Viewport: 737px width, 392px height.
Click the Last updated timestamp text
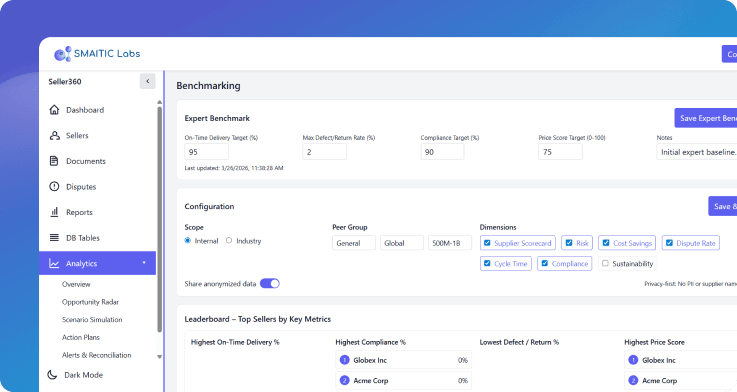click(x=234, y=168)
